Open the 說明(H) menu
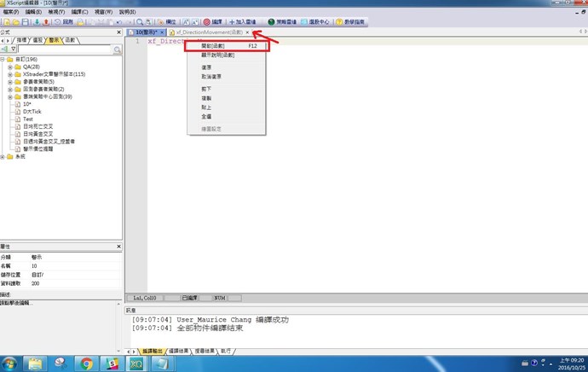 pos(128,12)
